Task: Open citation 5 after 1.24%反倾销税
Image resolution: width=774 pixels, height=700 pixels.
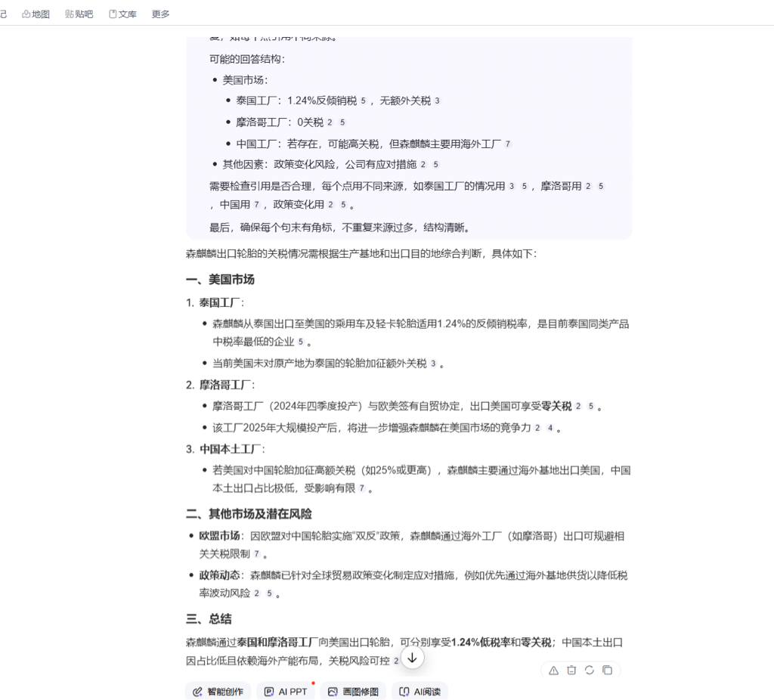Action: pos(364,101)
